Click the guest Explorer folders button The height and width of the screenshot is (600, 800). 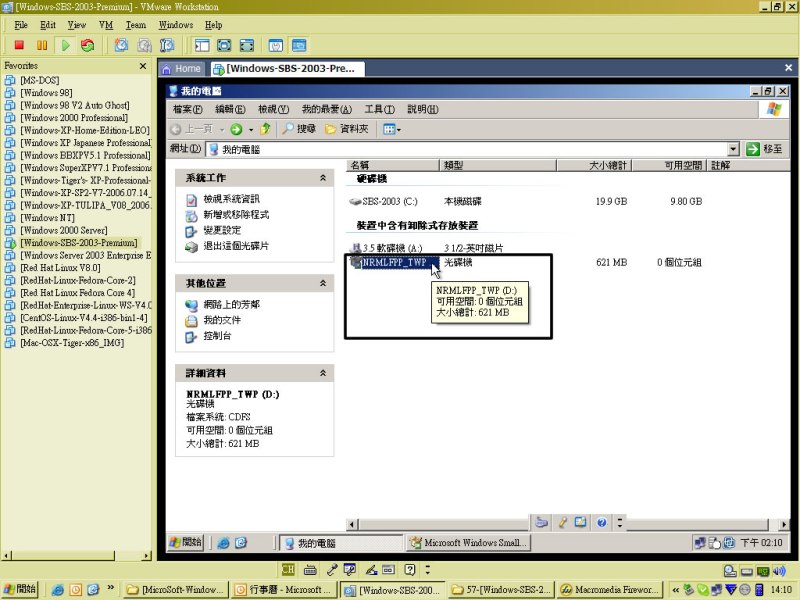coord(347,129)
